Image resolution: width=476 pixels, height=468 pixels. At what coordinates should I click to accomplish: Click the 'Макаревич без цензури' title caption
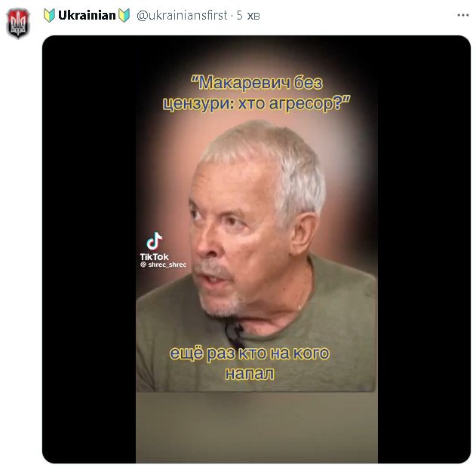point(256,93)
